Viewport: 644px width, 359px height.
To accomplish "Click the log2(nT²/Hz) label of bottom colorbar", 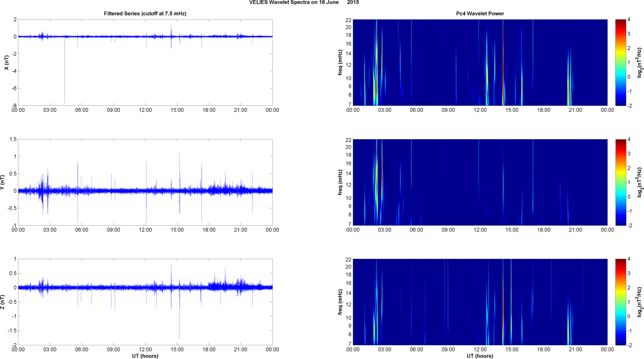I will (x=640, y=302).
